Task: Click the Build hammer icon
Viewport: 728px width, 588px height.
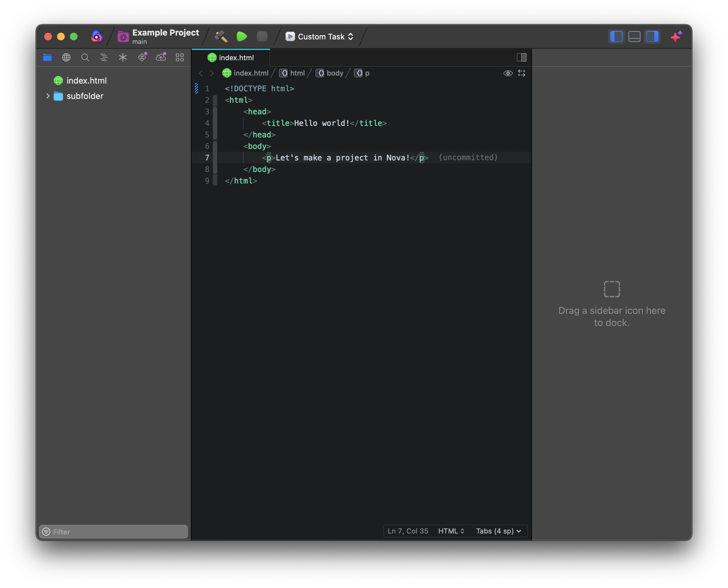Action: point(221,36)
